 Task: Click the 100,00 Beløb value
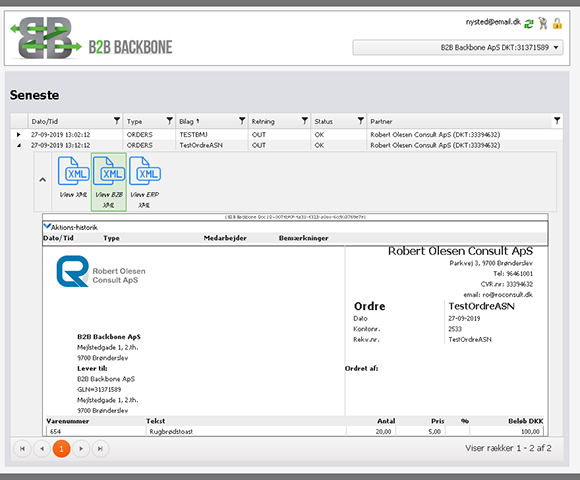tap(530, 432)
